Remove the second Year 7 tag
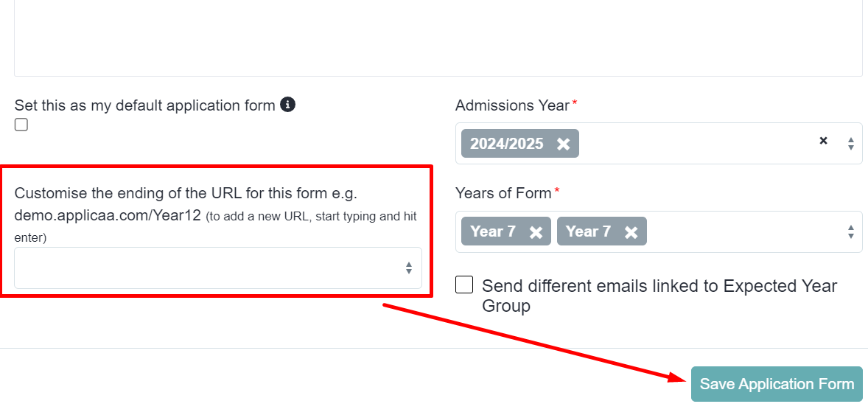868x415 pixels. [631, 232]
